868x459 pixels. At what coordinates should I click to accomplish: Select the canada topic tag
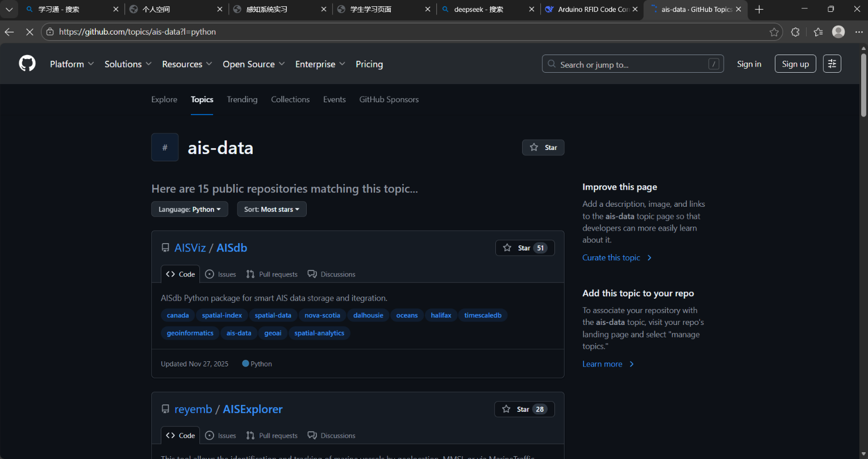[x=178, y=315]
